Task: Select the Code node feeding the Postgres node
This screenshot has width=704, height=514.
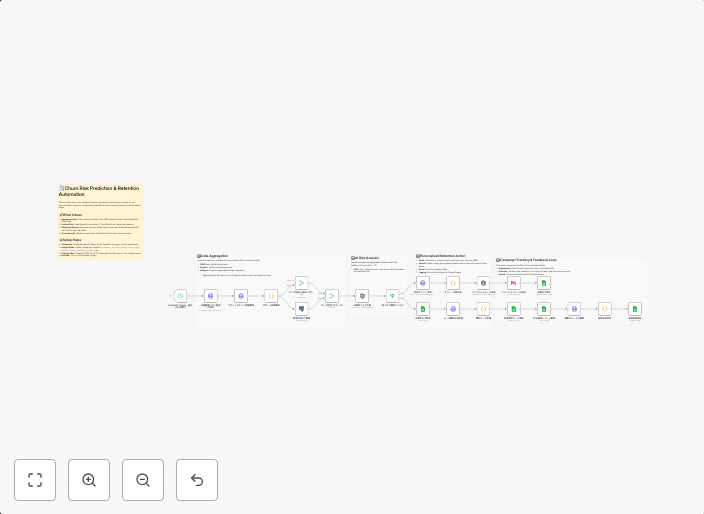Action: coord(271,296)
